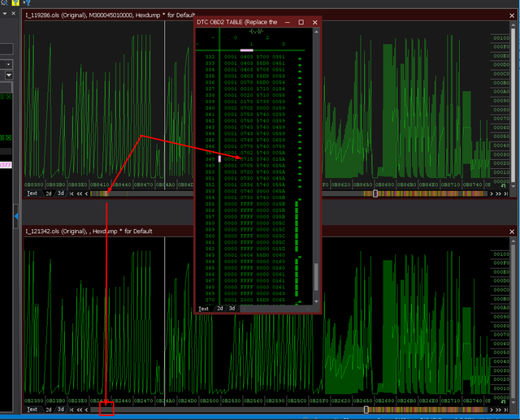Click fast-back (<<) arrow in bottom hexdump
520x420 pixels.
[80, 409]
